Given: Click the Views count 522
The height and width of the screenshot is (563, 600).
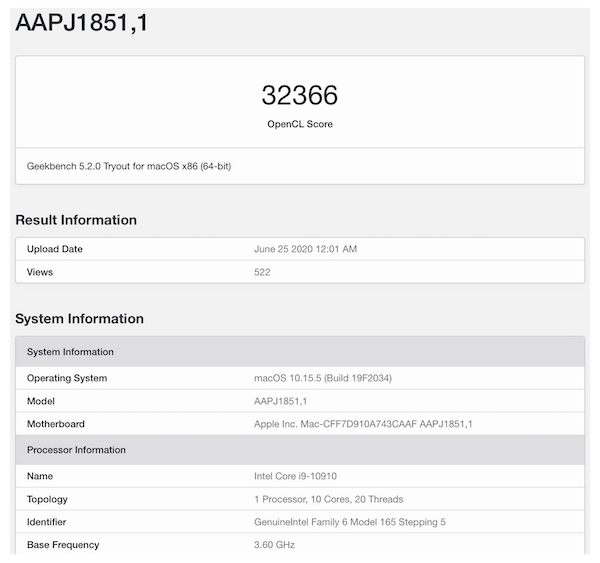Looking at the screenshot, I should coord(263,272).
